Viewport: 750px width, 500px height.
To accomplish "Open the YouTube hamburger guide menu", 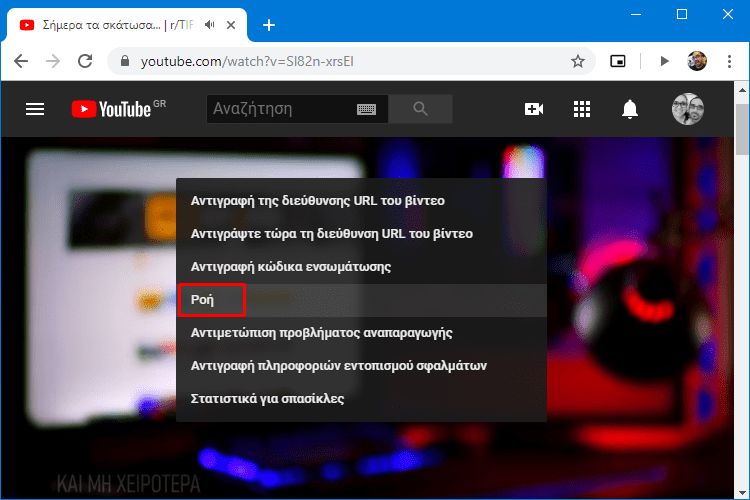I will [35, 109].
